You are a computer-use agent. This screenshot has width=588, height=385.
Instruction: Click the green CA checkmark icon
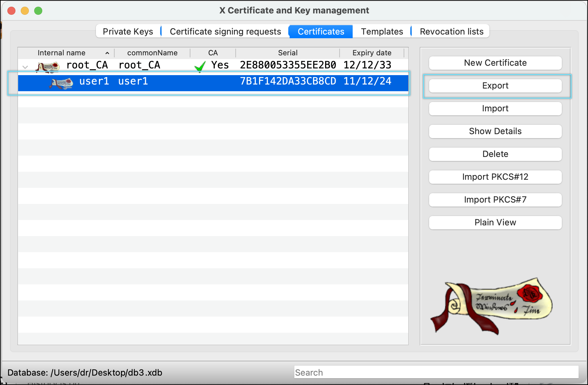[x=200, y=66]
